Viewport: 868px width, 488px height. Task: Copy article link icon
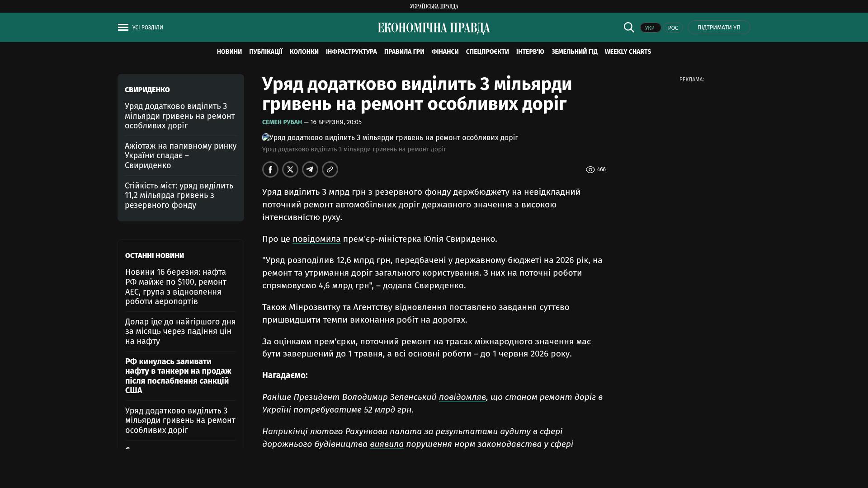(330, 169)
